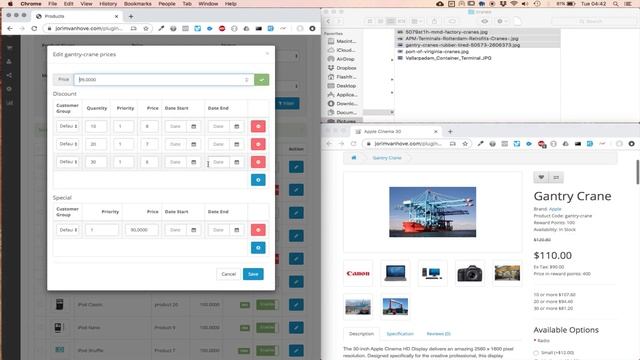The height and width of the screenshot is (360, 640).
Task: Add Gantry Crane to wish list heart icon
Action: pos(541,177)
